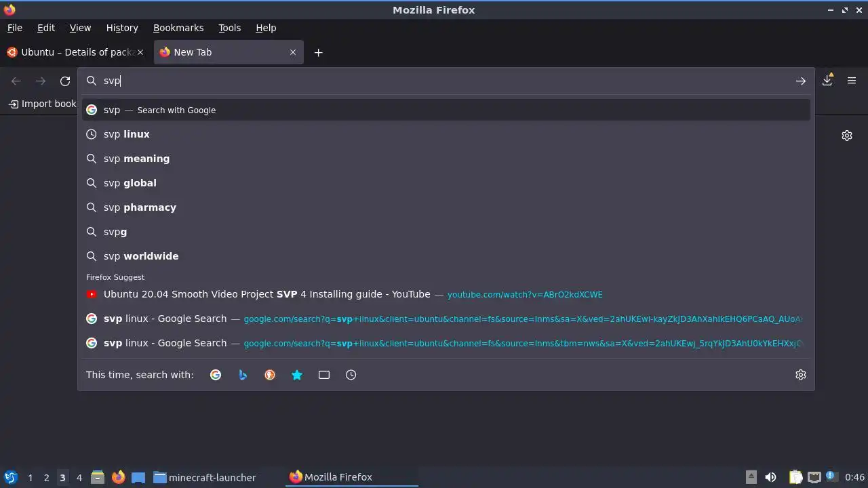
Task: Click the go arrow in the address bar
Action: [x=801, y=81]
